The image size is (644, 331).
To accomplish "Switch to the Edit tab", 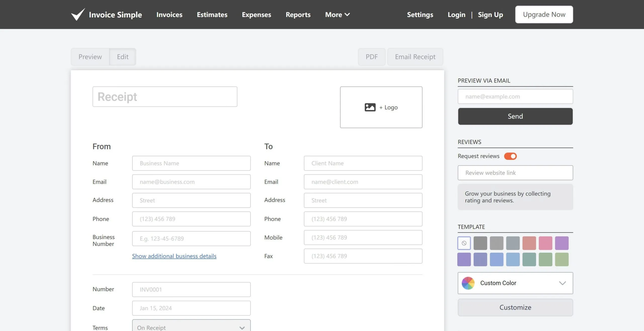I will pos(123,57).
